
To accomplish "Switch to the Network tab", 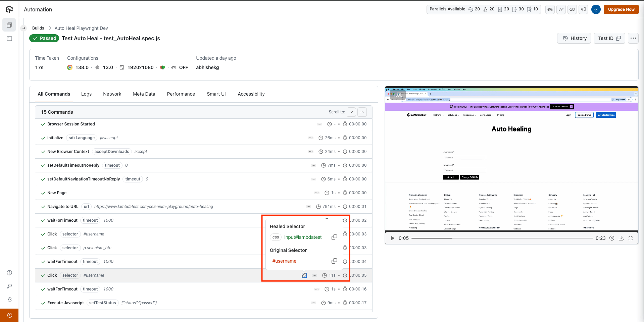I will pyautogui.click(x=112, y=94).
